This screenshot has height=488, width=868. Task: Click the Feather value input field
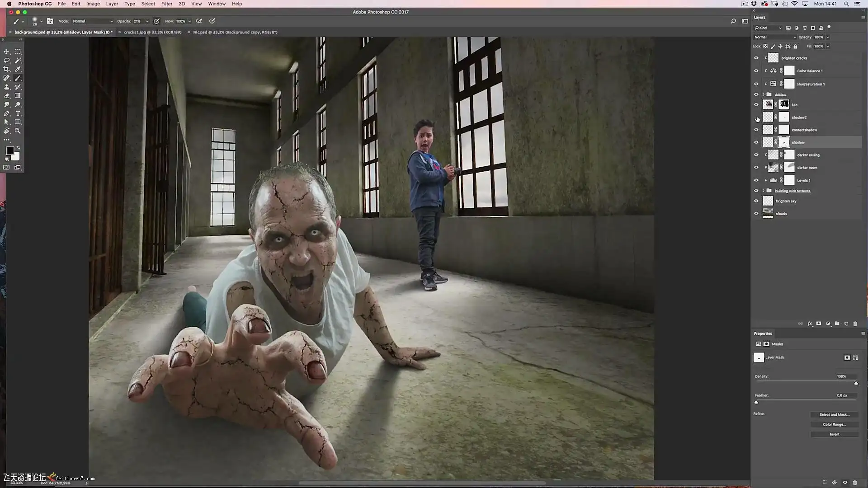(845, 395)
